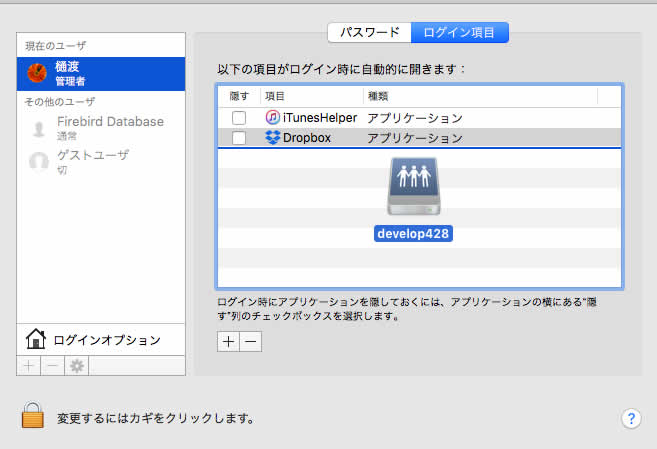Click the 樋渡 user avatar

(38, 73)
